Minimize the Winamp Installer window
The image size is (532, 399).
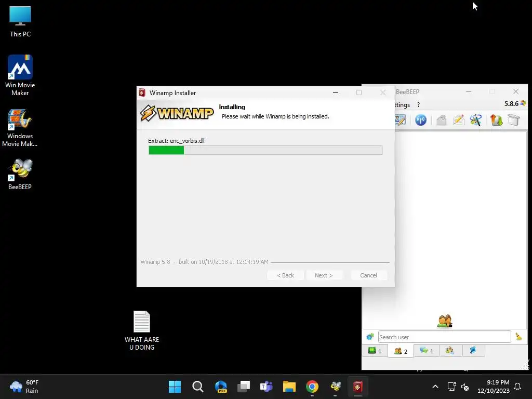click(336, 92)
